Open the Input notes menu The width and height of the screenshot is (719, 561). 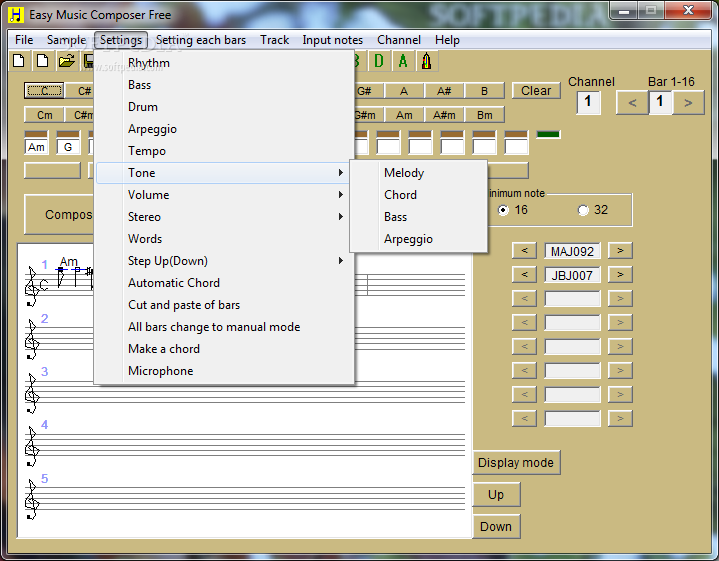332,40
